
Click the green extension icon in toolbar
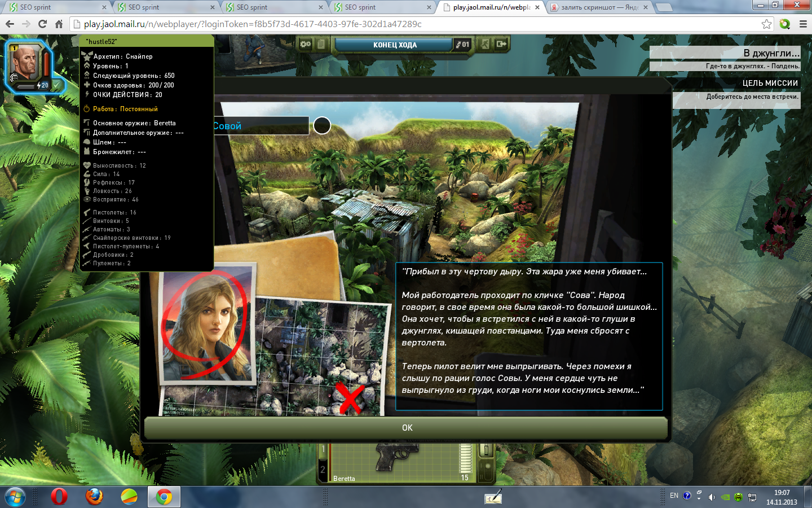pyautogui.click(x=785, y=24)
